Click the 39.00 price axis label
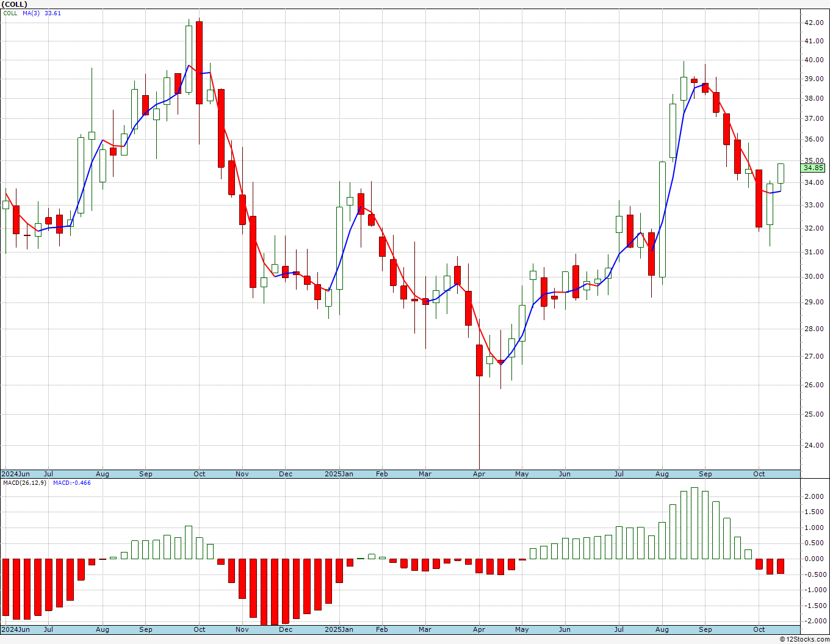The image size is (830, 644). (814, 79)
